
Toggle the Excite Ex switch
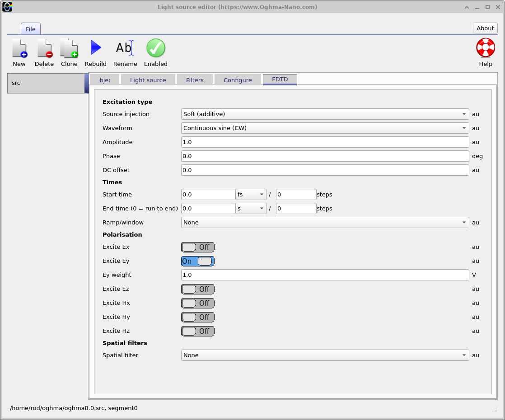click(197, 247)
